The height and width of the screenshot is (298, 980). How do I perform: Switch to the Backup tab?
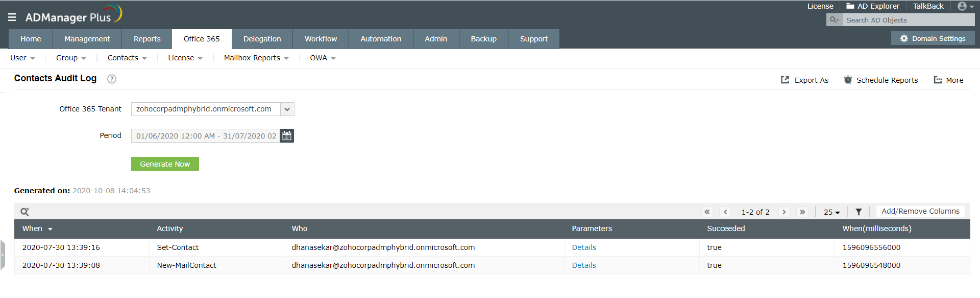tap(483, 39)
